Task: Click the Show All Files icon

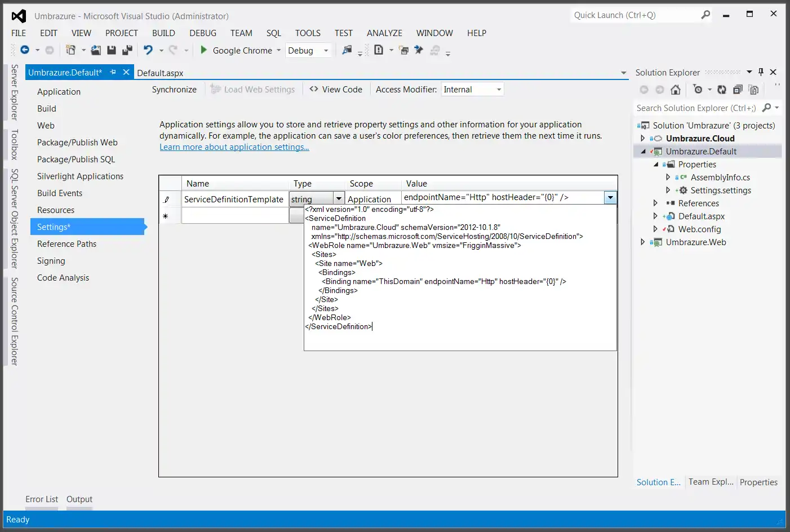Action: 753,90
